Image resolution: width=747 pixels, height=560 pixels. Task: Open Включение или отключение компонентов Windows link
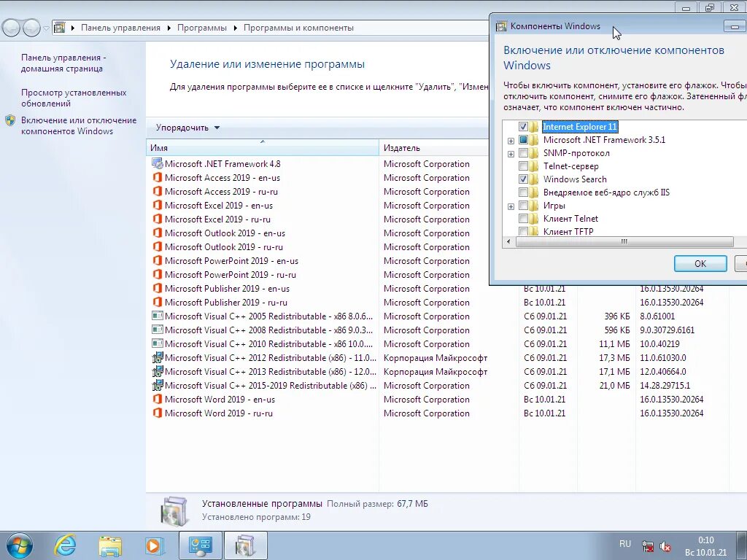[79, 125]
